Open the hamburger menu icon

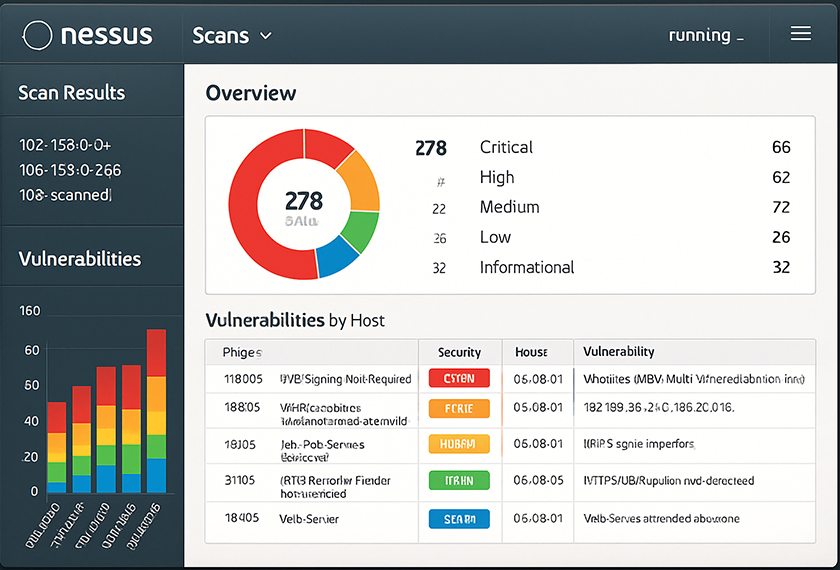click(800, 33)
